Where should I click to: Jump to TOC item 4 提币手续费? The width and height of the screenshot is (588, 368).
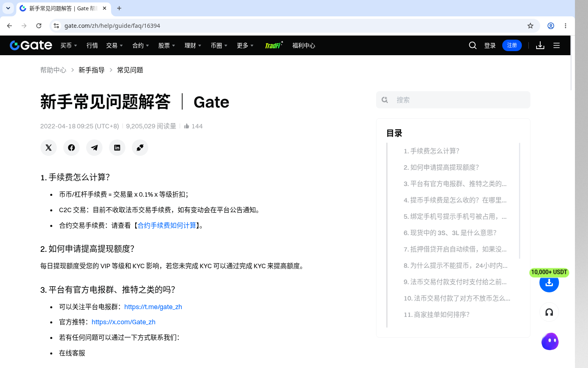pyautogui.click(x=455, y=200)
